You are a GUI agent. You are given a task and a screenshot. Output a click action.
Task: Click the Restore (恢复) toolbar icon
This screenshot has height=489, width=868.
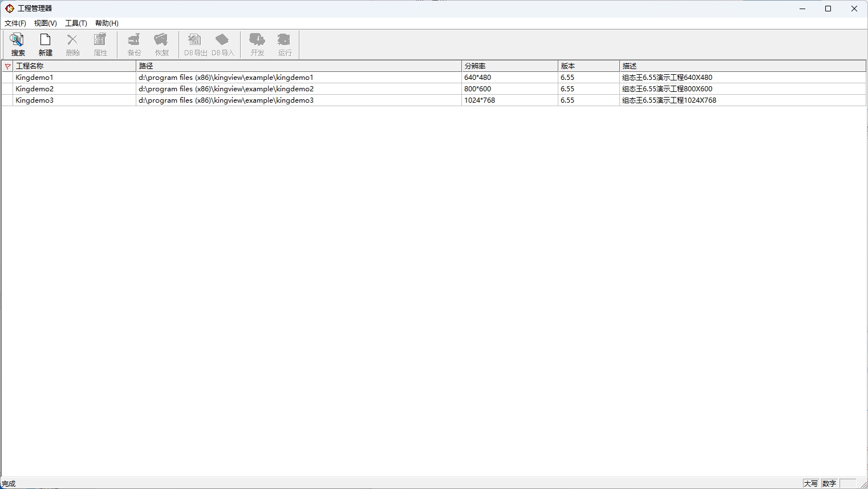(161, 44)
